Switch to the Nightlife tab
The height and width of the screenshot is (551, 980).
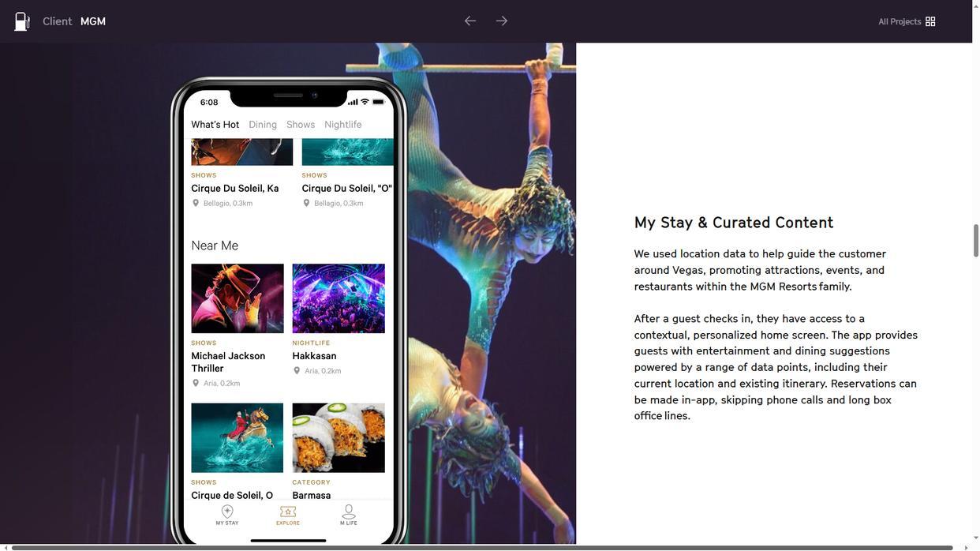(343, 125)
